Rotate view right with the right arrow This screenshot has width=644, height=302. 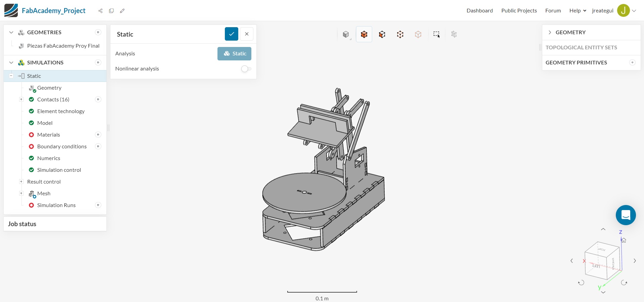click(x=635, y=261)
